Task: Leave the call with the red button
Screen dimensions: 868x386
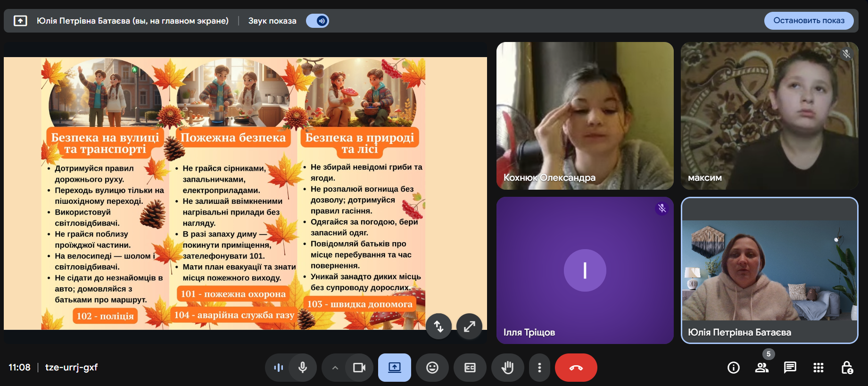Action: 576,368
